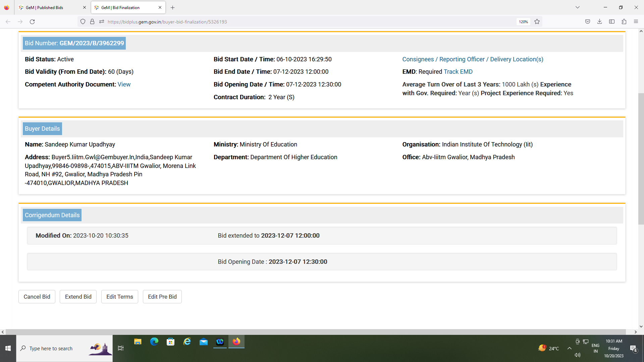Open the Save to Pocket icon
Viewport: 644px width, 362px height.
[x=588, y=22]
